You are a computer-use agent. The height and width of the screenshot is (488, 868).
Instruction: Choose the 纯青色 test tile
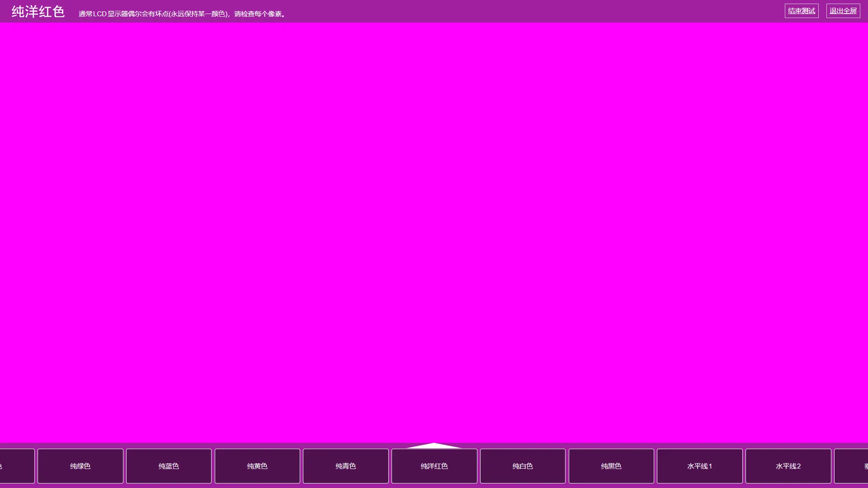(x=346, y=466)
